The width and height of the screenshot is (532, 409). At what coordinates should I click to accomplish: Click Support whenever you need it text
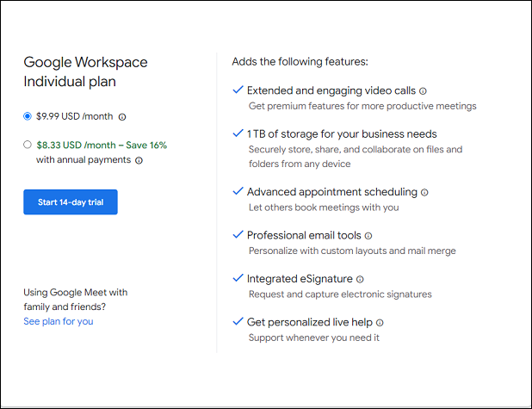pos(314,338)
